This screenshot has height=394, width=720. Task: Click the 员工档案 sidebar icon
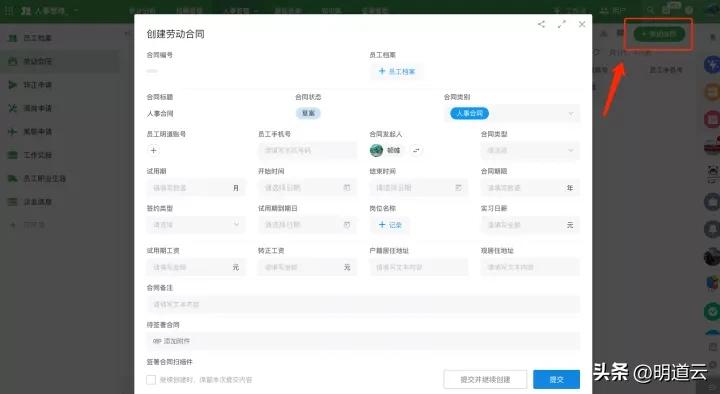[13, 38]
